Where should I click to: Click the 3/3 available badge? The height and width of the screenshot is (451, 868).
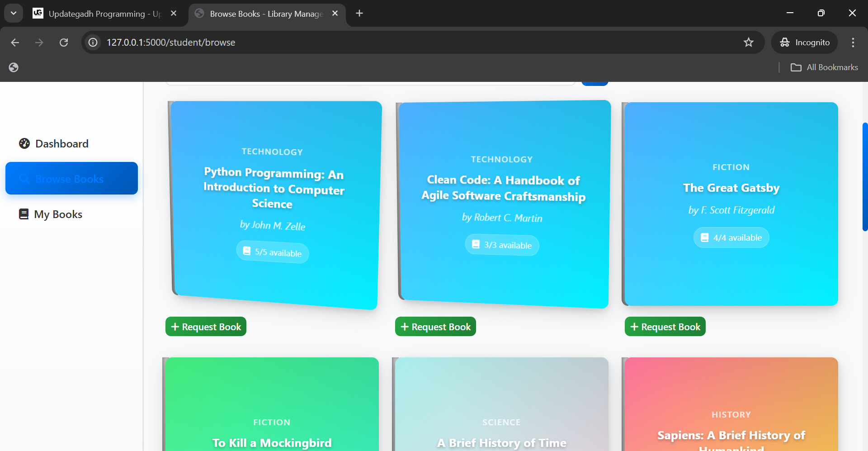pos(502,245)
